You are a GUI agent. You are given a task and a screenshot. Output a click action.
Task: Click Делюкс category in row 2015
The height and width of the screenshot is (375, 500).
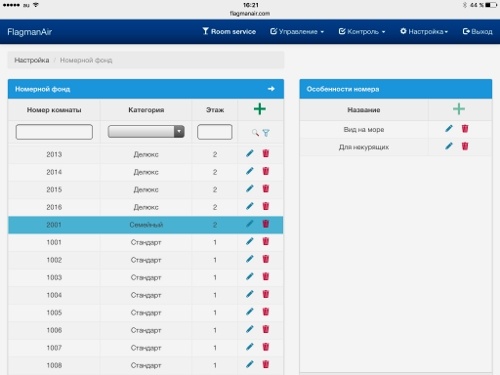point(146,190)
